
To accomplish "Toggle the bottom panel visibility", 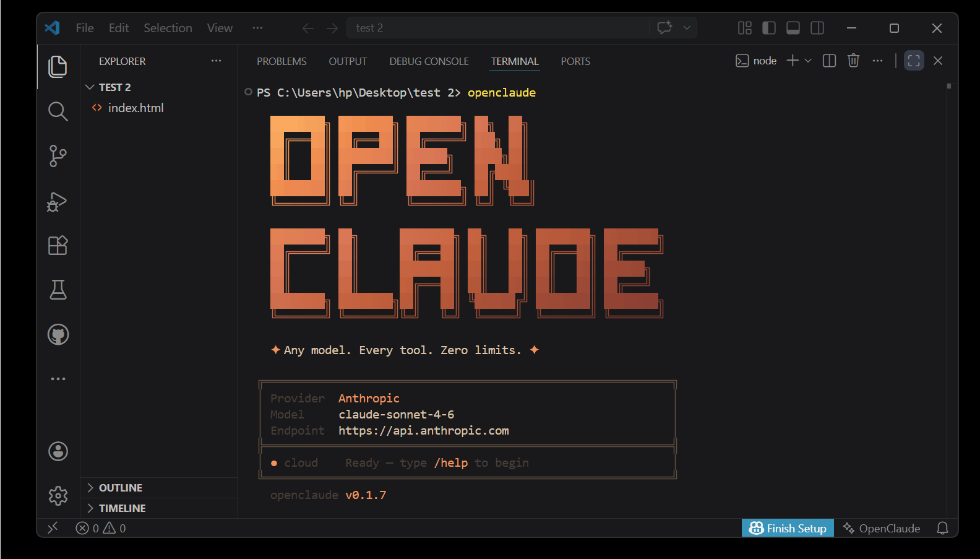I will click(793, 28).
